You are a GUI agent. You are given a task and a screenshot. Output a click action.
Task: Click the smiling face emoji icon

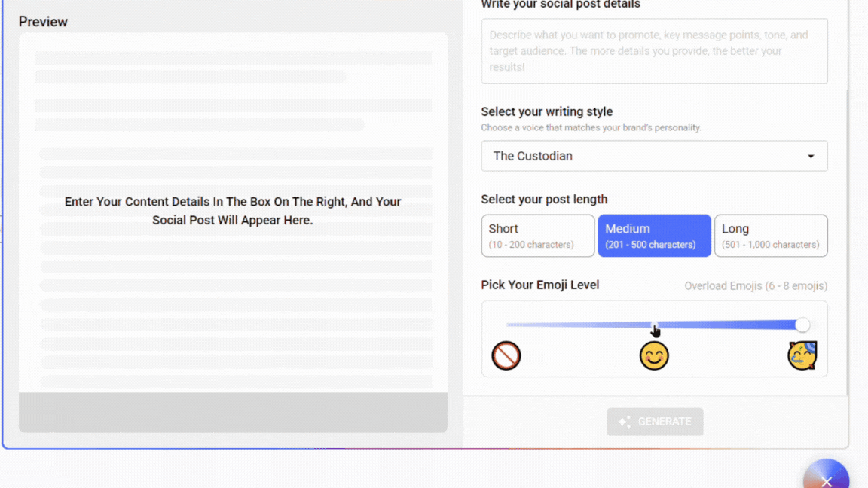point(654,355)
